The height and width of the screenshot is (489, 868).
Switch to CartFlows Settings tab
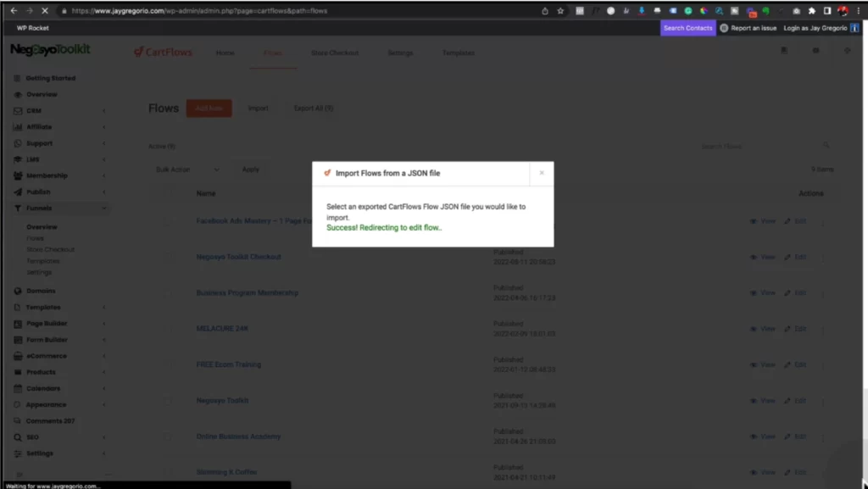400,53
